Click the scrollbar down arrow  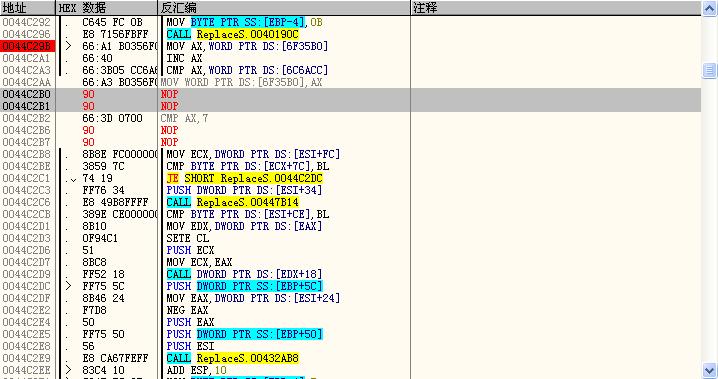[709, 371]
